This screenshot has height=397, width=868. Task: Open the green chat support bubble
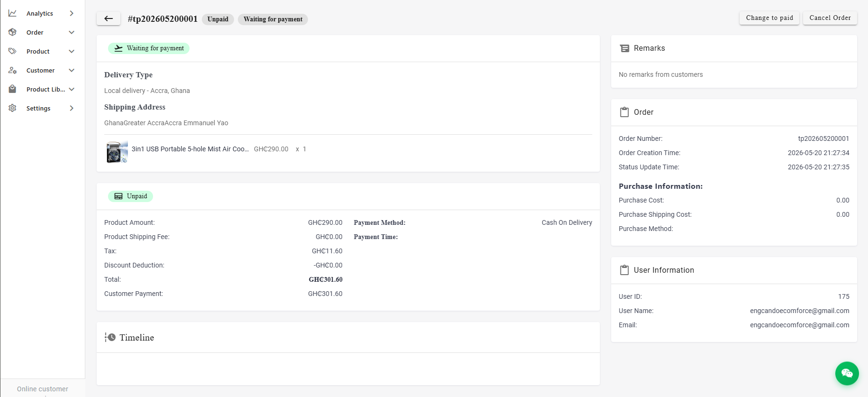point(847,373)
